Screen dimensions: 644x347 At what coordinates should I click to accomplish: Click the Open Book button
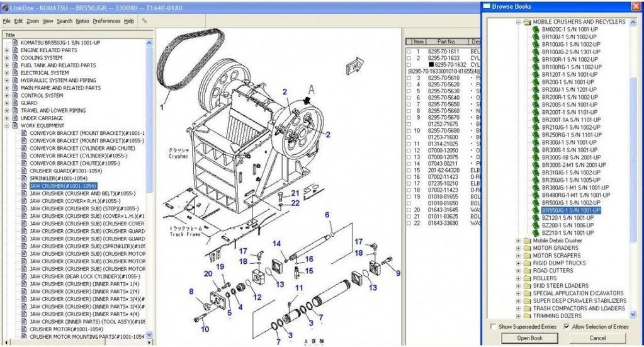point(529,338)
